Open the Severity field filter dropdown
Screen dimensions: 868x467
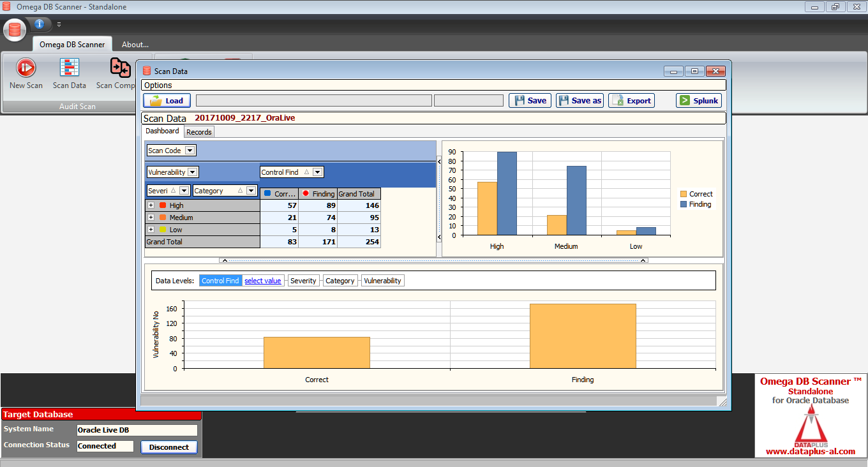pos(184,191)
